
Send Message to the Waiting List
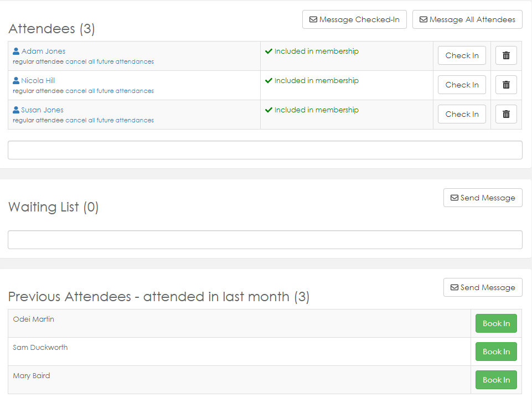click(x=483, y=198)
